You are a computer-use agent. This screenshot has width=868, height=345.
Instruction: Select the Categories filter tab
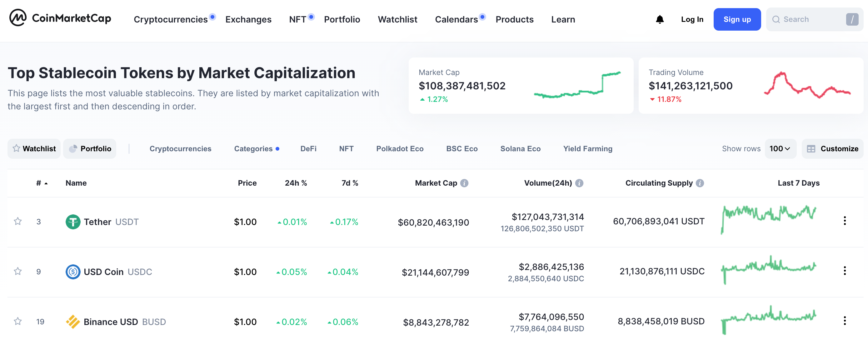click(x=253, y=148)
